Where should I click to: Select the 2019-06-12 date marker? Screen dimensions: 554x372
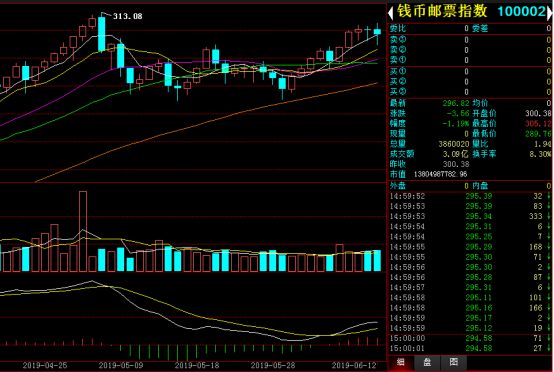coord(354,365)
